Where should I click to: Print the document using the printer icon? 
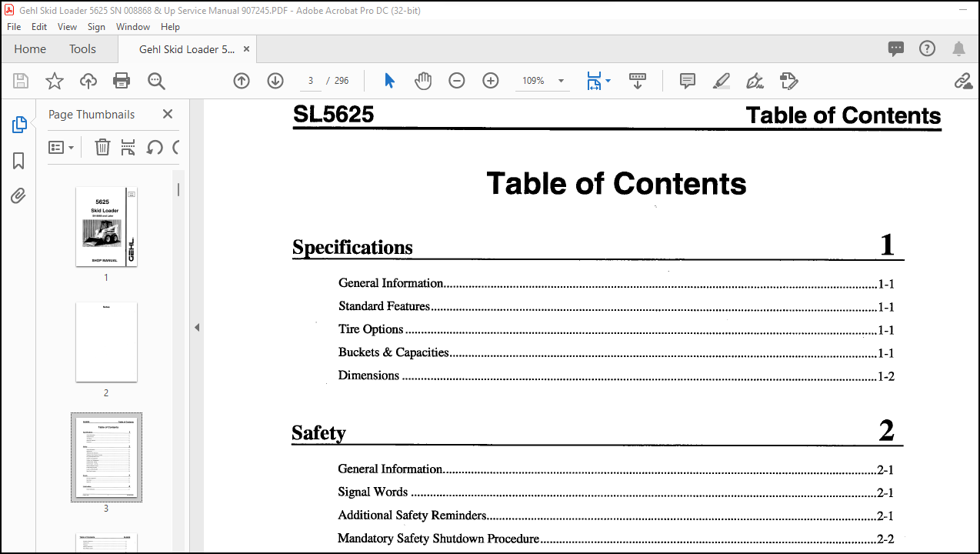click(122, 81)
